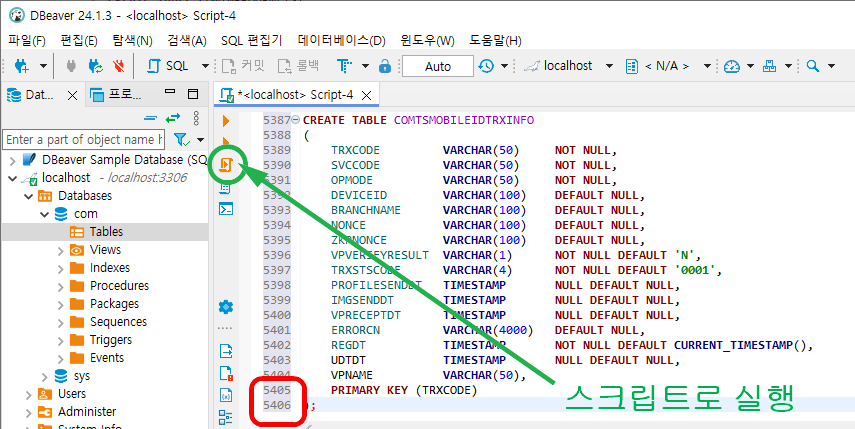Click the Connect plug icon
The image size is (855, 429).
pyautogui.click(x=71, y=67)
